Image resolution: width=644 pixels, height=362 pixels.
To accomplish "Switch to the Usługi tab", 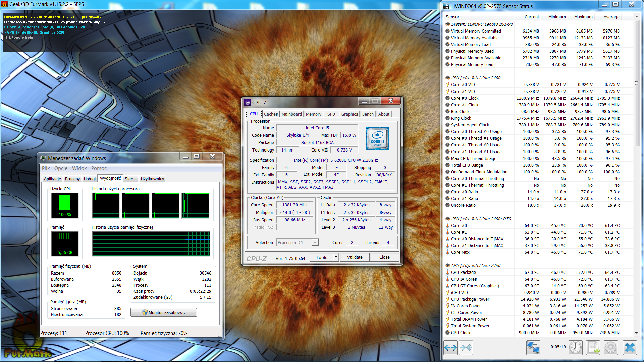I will (x=90, y=179).
